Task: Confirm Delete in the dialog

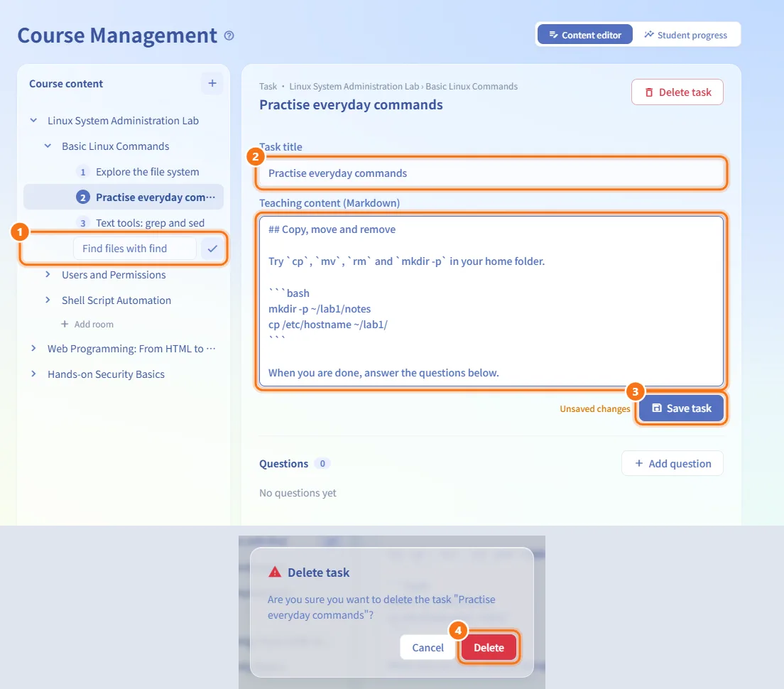Action: click(489, 648)
